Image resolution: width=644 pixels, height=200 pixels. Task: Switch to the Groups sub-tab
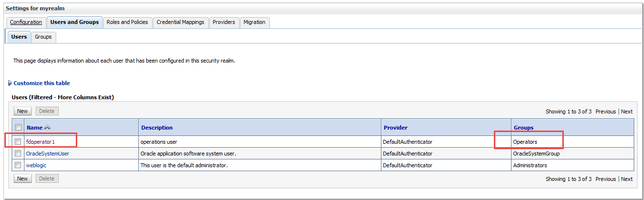[x=43, y=37]
